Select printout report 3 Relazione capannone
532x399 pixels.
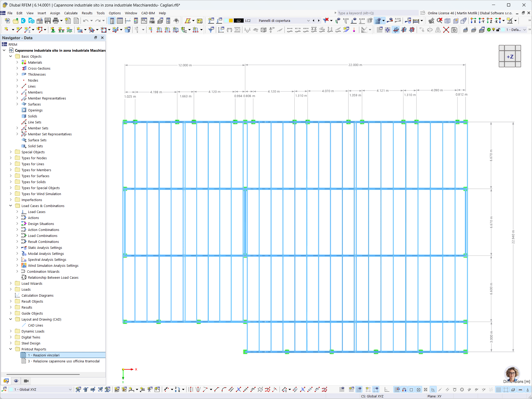63,361
